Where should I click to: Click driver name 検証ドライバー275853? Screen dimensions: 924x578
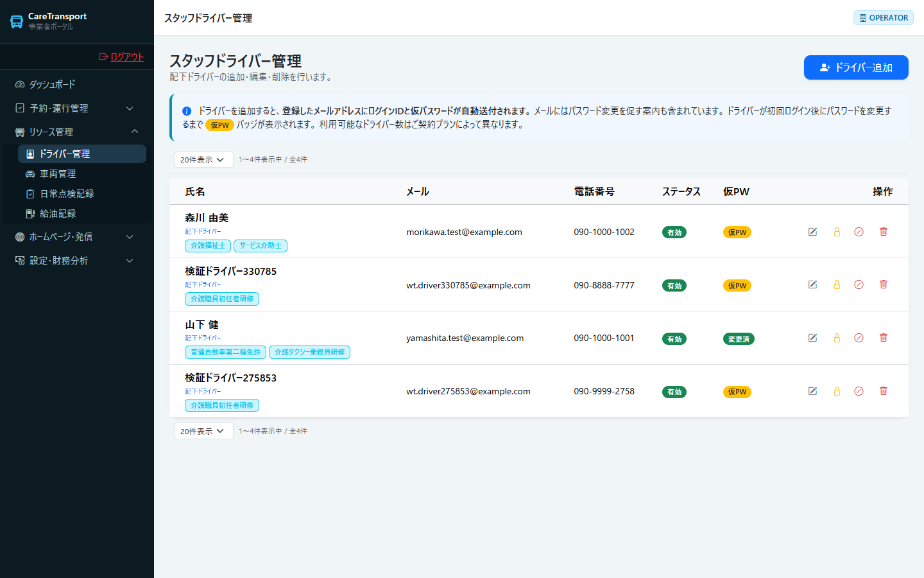point(231,378)
